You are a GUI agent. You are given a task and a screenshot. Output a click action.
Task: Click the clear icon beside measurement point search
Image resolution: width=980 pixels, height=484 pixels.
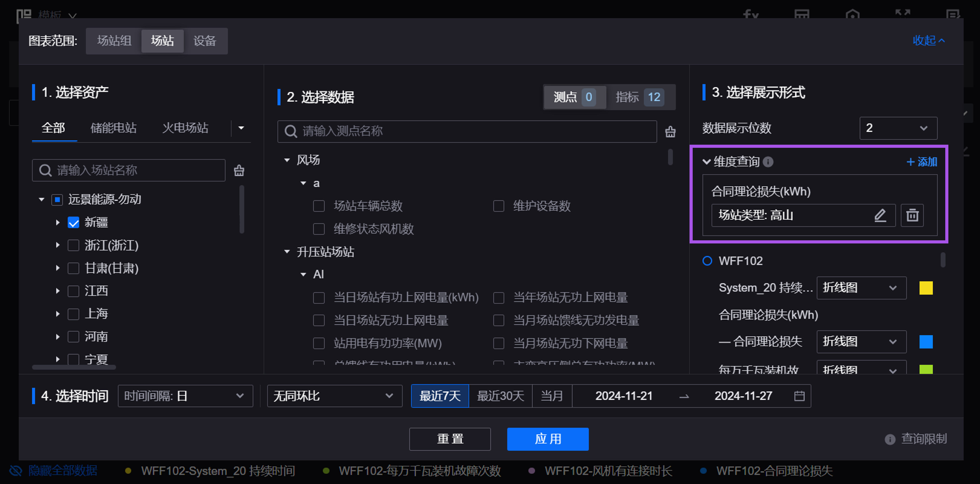[670, 132]
